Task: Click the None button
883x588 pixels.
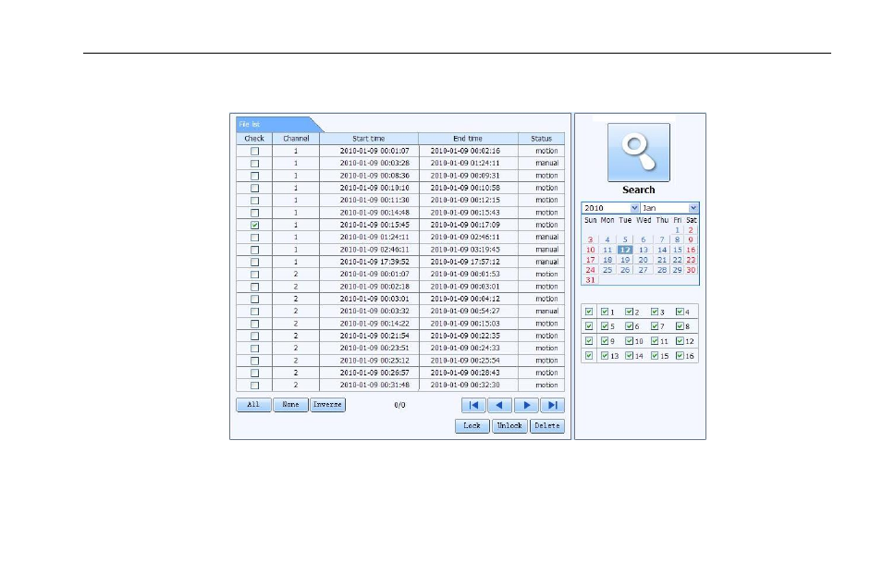Action: 290,404
